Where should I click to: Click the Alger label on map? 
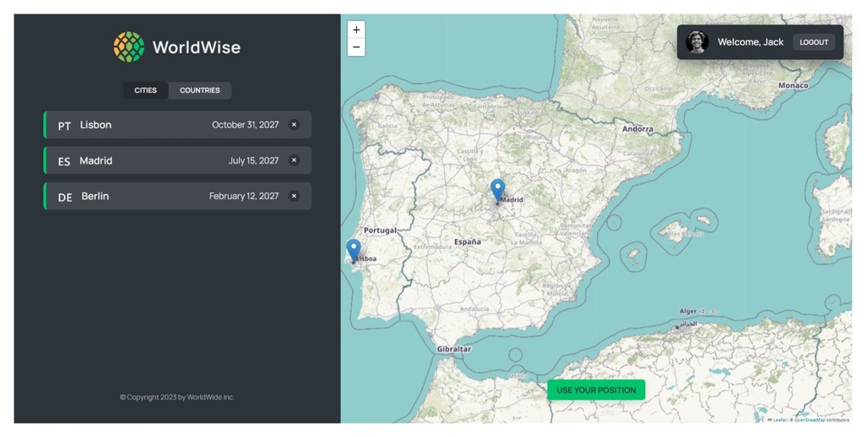pos(688,312)
